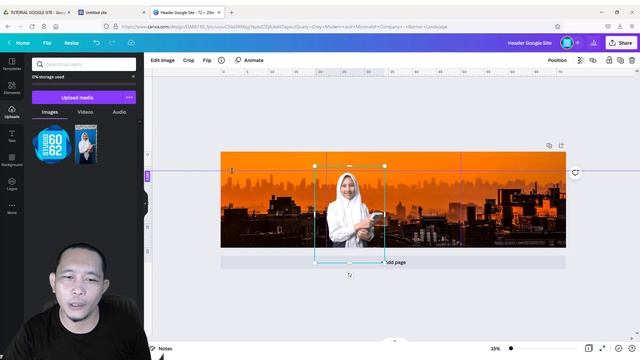
Task: Open the Templates panel in sidebar
Action: [x=12, y=64]
